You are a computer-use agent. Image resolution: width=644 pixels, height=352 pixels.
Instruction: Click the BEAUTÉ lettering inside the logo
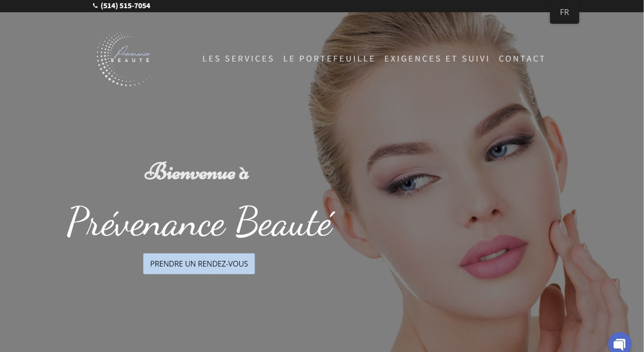[x=130, y=60]
